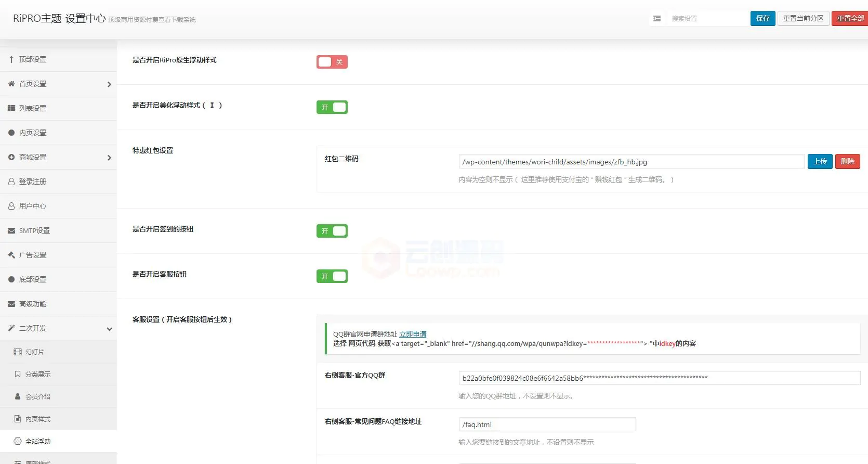Click the 重置当前分区 button
Screen dimensions: 868x464
pyautogui.click(x=803, y=18)
